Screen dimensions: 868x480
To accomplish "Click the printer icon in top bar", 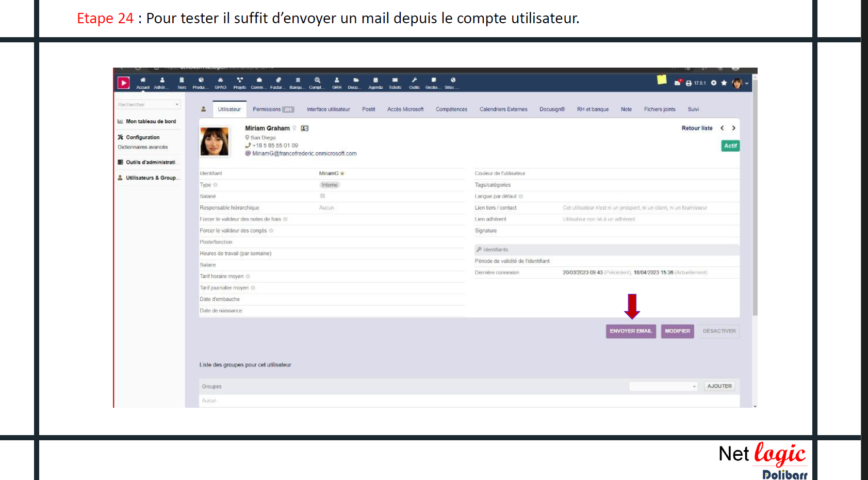I will tap(689, 83).
